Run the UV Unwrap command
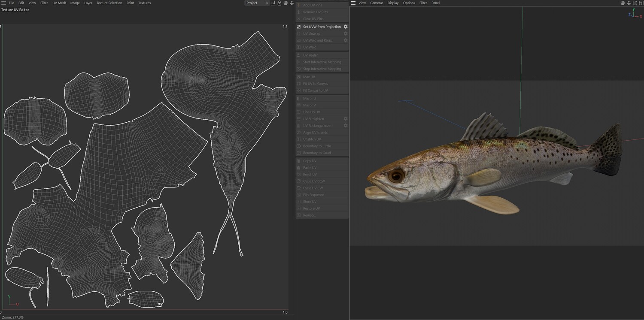Viewport: 644px width, 320px height. click(319, 33)
